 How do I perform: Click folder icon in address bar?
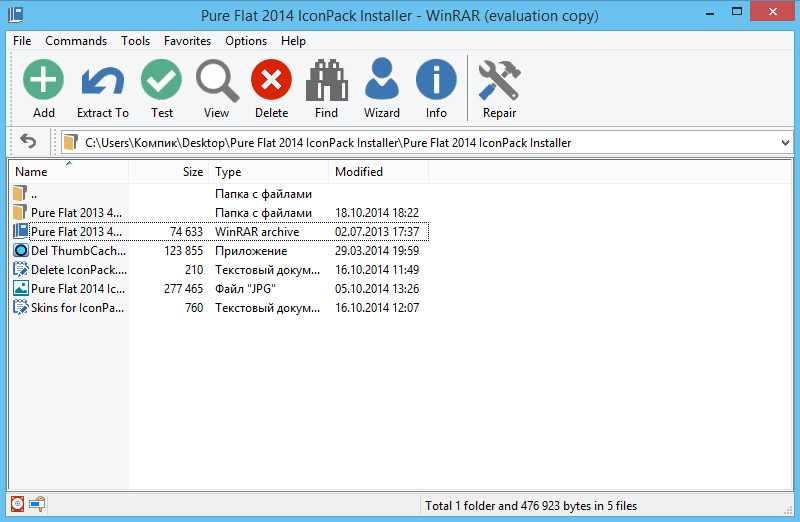[71, 142]
